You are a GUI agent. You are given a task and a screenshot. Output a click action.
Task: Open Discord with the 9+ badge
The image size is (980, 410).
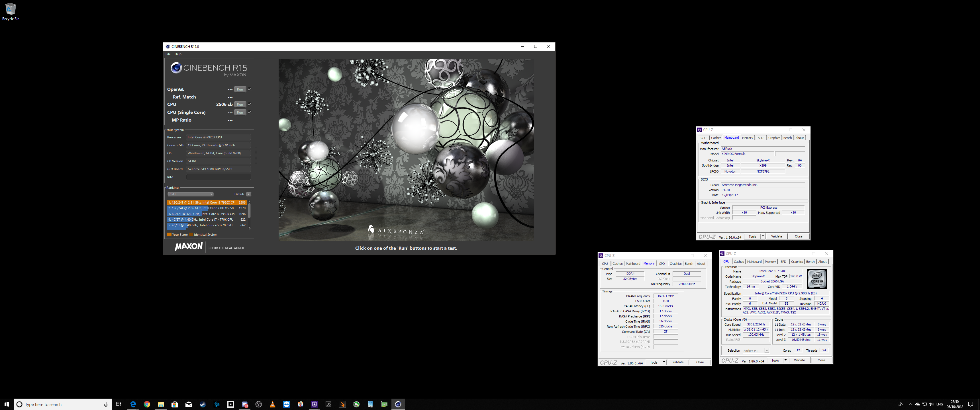pyautogui.click(x=245, y=404)
